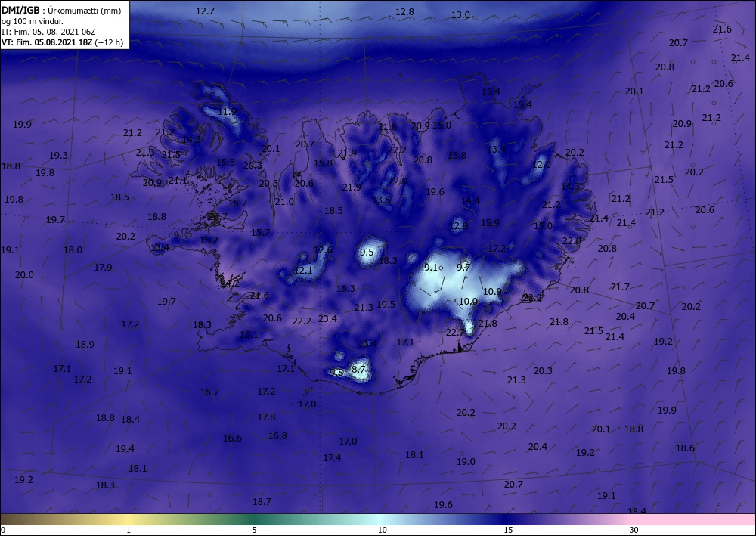Click the map value '13.5'
Image resolution: width=756 pixels, height=536 pixels.
click(x=381, y=200)
